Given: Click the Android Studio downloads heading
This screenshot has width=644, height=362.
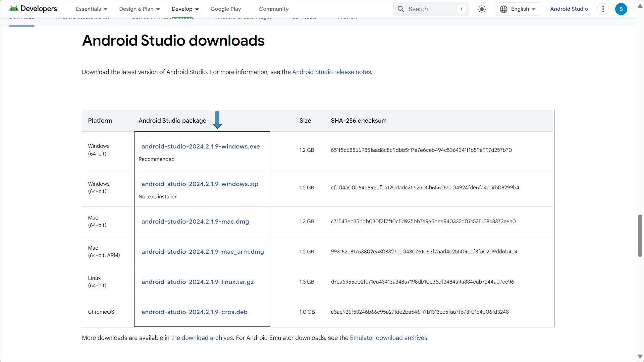Looking at the screenshot, I should [x=173, y=41].
